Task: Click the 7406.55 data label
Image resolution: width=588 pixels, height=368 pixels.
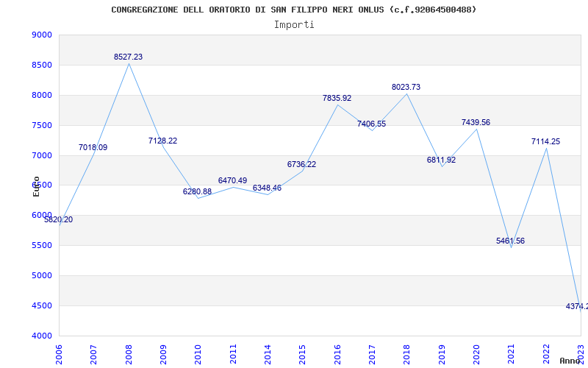Action: tap(371, 124)
